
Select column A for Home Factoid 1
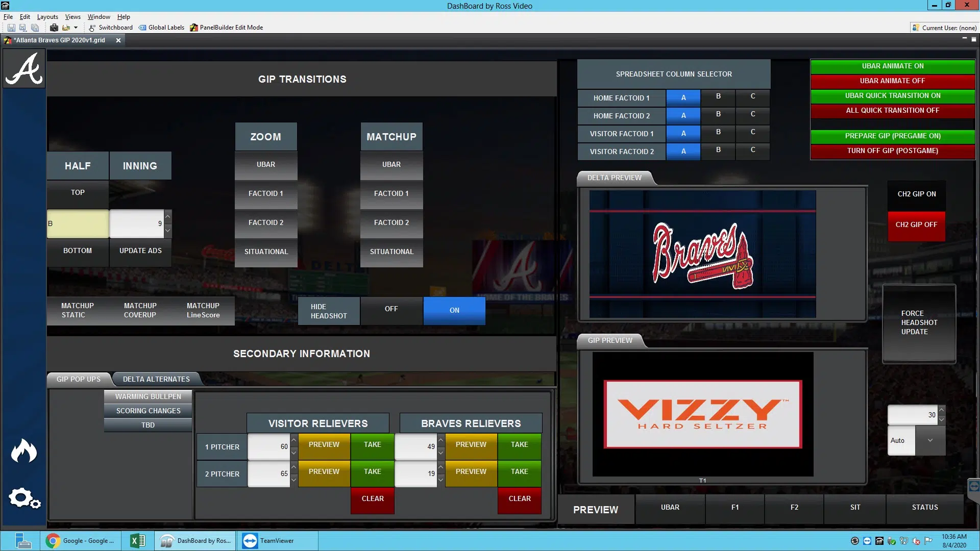pyautogui.click(x=683, y=98)
